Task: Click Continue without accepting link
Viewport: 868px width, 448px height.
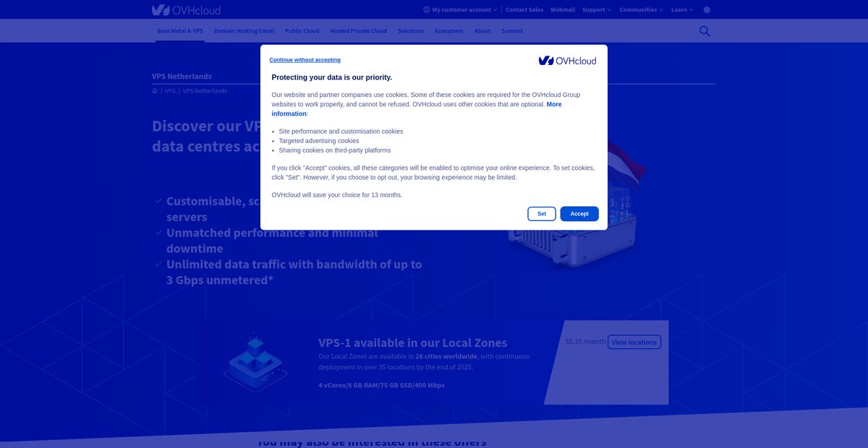Action: (305, 60)
